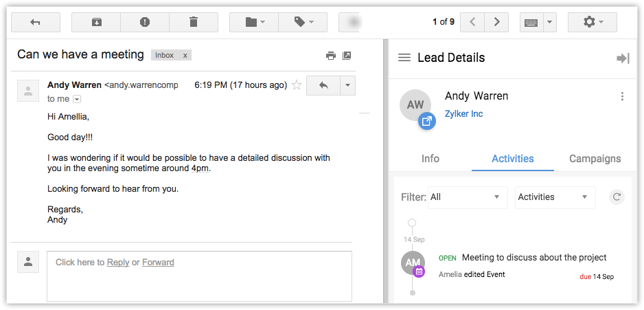The height and width of the screenshot is (310, 644).
Task: Archive this email conversation
Action: coord(96,22)
